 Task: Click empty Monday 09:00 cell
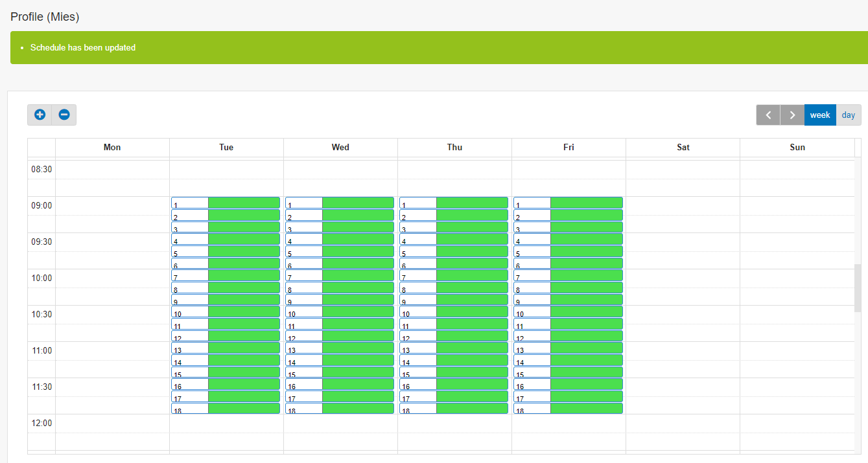click(x=112, y=206)
